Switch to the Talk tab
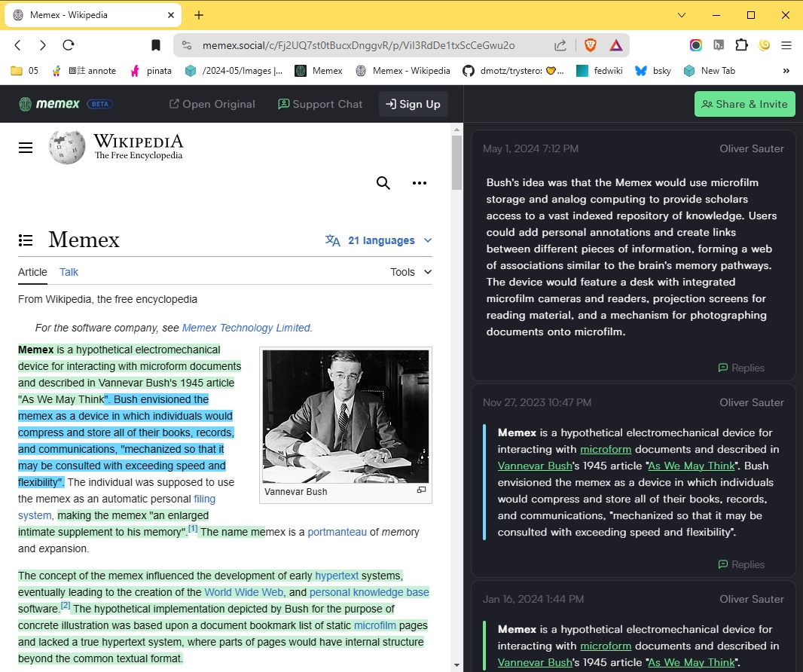The image size is (803, 672). pyautogui.click(x=69, y=272)
